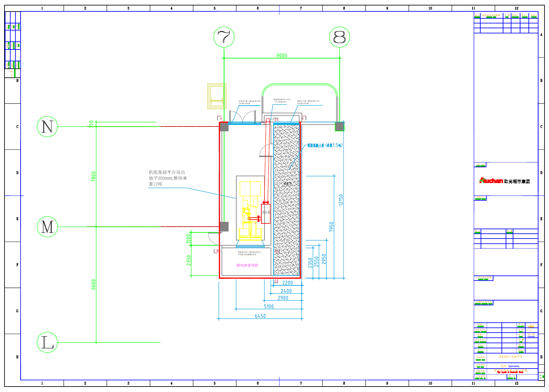Click the gray foundation platform note text

pos(168,178)
